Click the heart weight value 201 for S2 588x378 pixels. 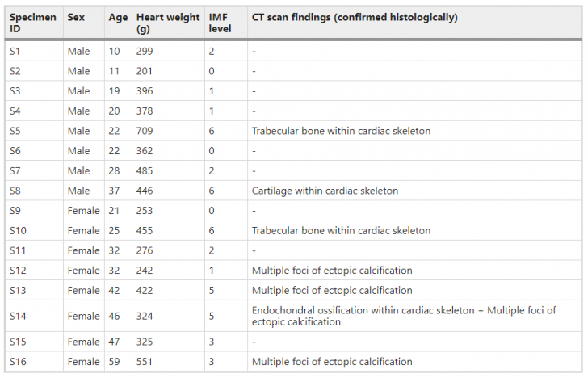tap(145, 71)
